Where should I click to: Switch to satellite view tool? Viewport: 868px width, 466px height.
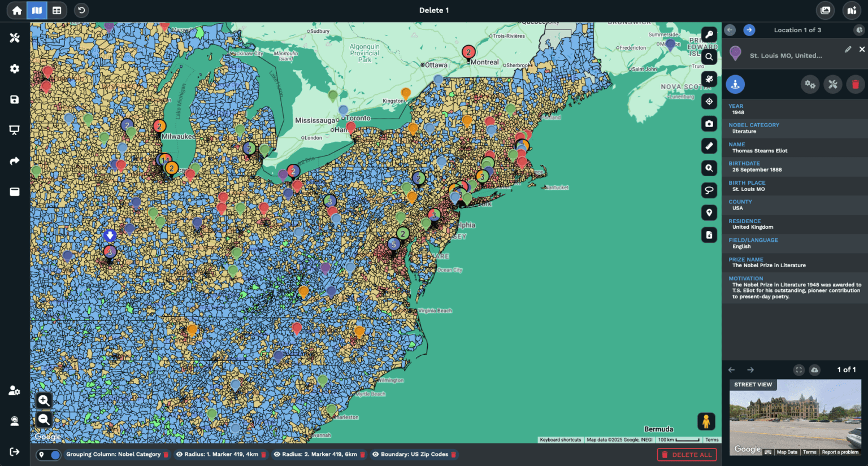(x=709, y=79)
